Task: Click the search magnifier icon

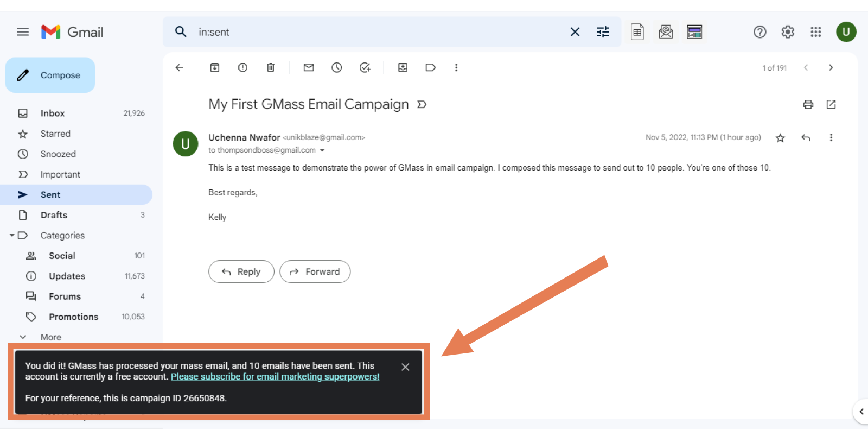Action: (181, 32)
